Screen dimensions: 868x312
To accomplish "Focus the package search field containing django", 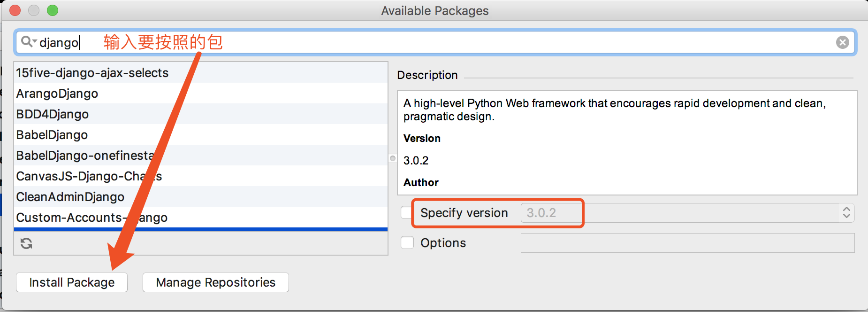I will [435, 42].
